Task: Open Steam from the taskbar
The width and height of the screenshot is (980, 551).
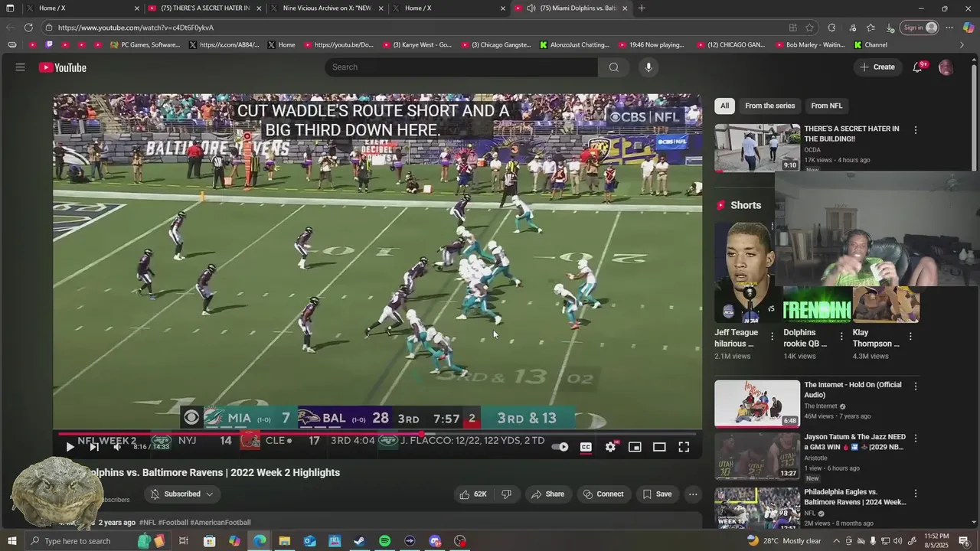Action: (359, 541)
